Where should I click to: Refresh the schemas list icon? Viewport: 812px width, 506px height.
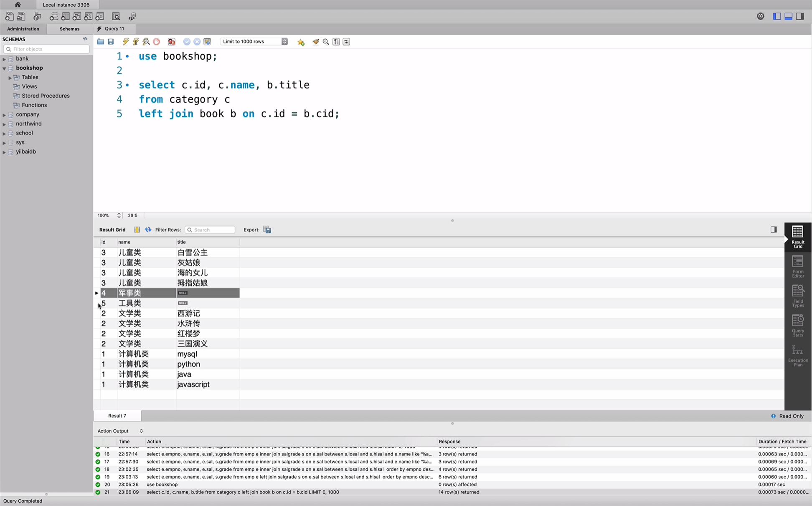point(85,39)
